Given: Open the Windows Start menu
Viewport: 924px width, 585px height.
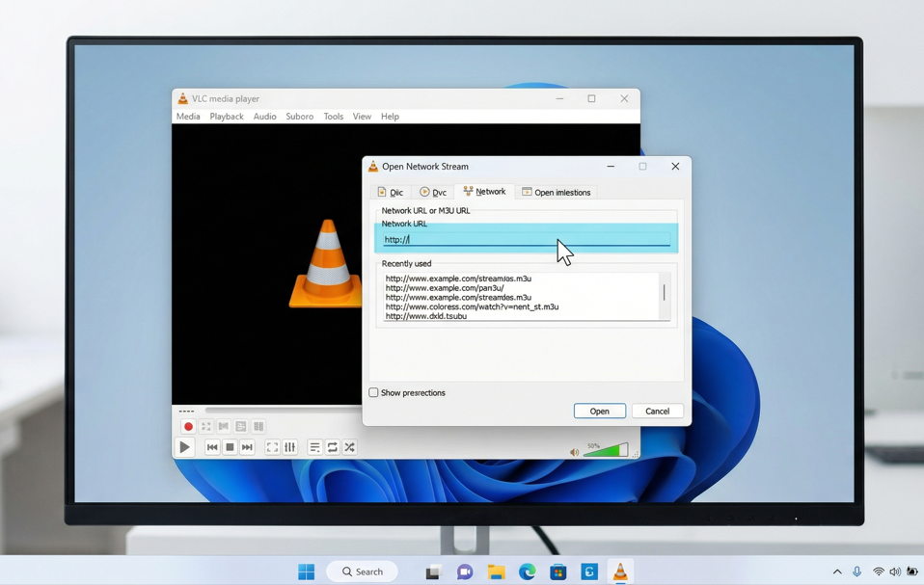Looking at the screenshot, I should [x=307, y=572].
